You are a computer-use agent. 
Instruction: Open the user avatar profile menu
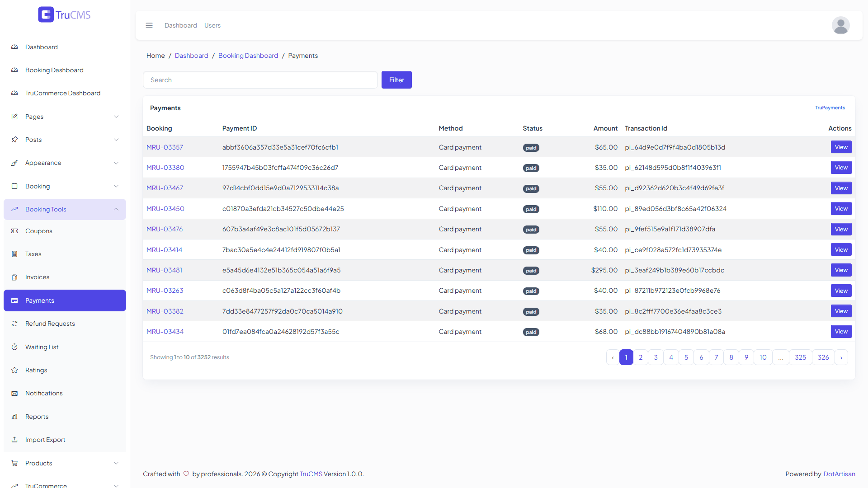tap(840, 25)
